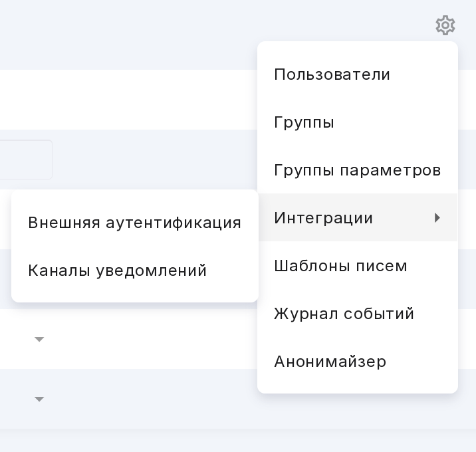Image resolution: width=476 pixels, height=452 pixels.
Task: Open Пользователи from the settings menu
Action: click(357, 74)
